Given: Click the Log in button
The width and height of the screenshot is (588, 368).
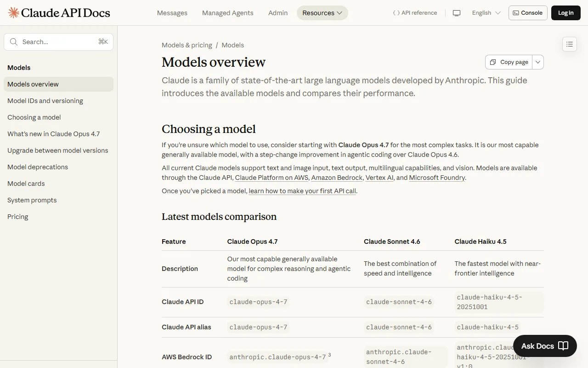Looking at the screenshot, I should [x=566, y=13].
